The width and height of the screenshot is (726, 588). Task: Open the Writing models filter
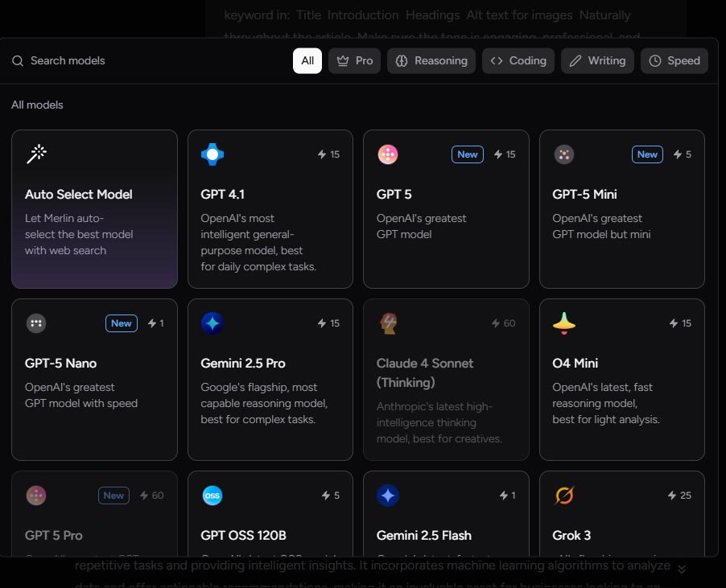click(x=598, y=61)
